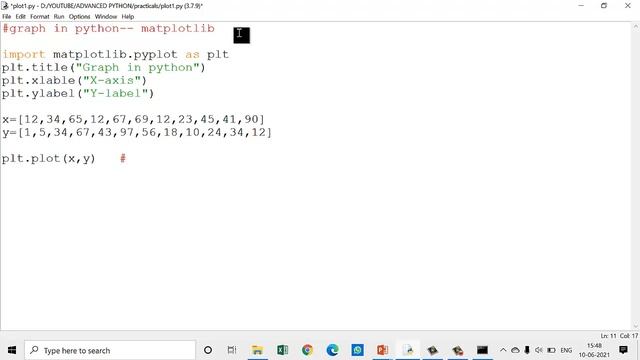
Task: Open the volume speaker control
Action: (x=539, y=350)
